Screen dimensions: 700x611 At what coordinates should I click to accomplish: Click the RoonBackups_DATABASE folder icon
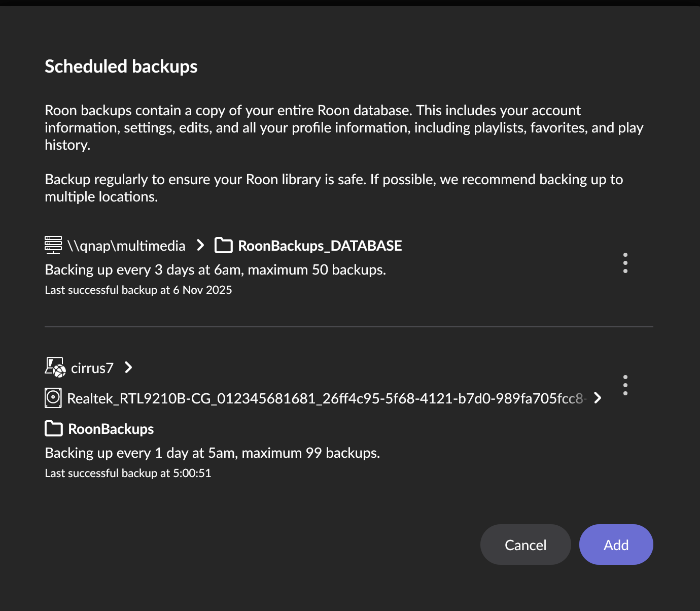[x=224, y=246]
